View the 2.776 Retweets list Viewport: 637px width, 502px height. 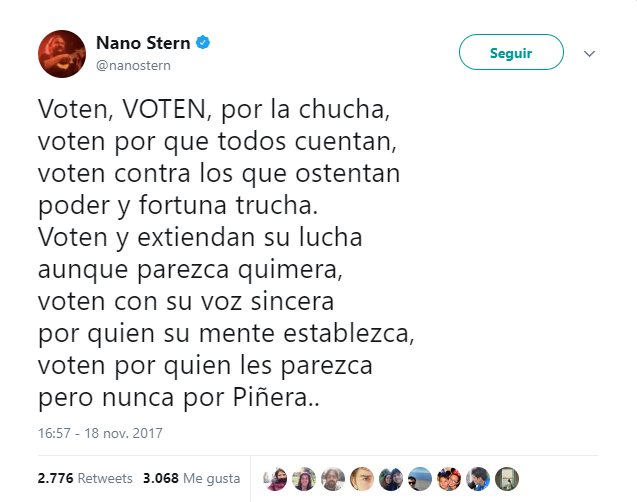coord(83,478)
